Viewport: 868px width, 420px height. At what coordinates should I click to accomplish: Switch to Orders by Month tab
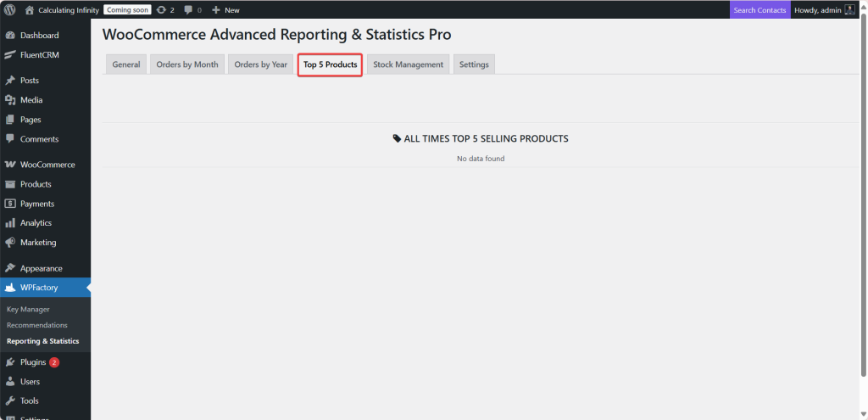[187, 64]
